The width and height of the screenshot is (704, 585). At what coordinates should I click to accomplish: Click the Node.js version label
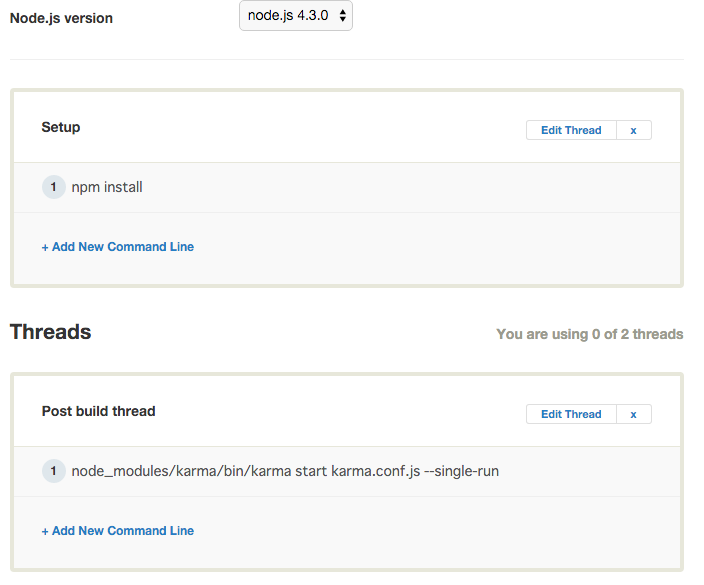pyautogui.click(x=61, y=18)
